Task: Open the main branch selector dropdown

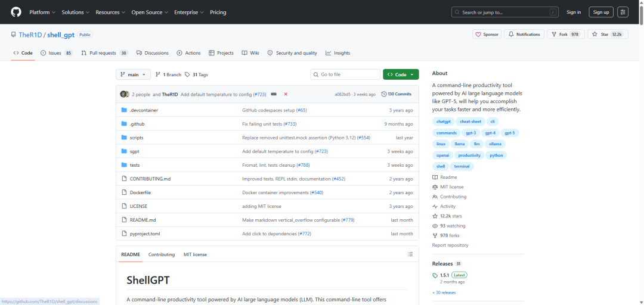Action: coord(133,74)
